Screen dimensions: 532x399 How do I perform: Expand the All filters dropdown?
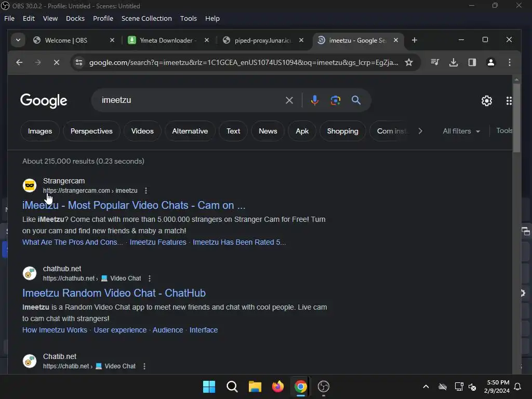pos(461,131)
